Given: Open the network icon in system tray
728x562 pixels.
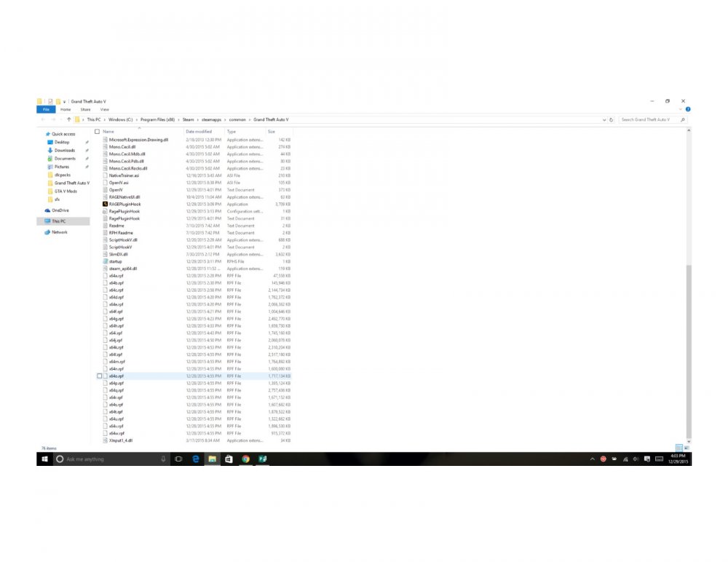Looking at the screenshot, I should 625,459.
